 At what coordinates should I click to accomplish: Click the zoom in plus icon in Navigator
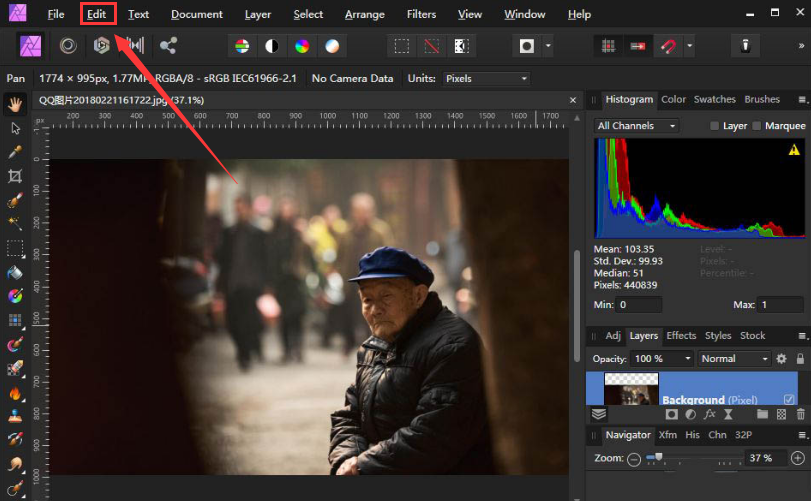[x=797, y=458]
